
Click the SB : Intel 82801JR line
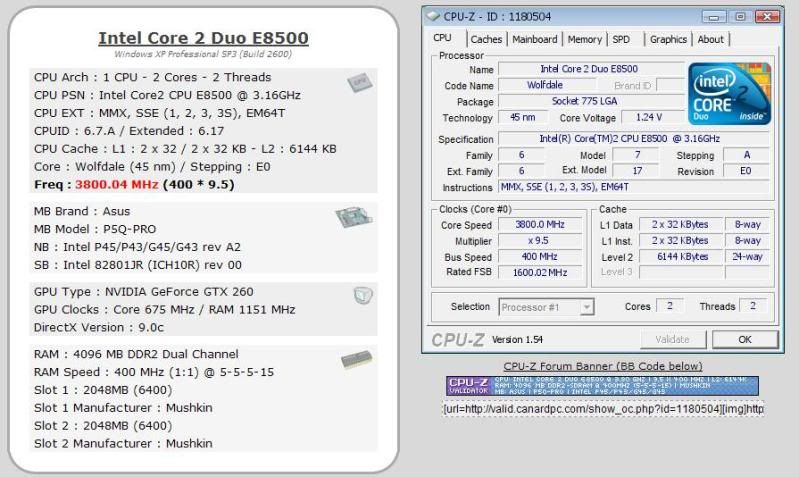pos(138,265)
